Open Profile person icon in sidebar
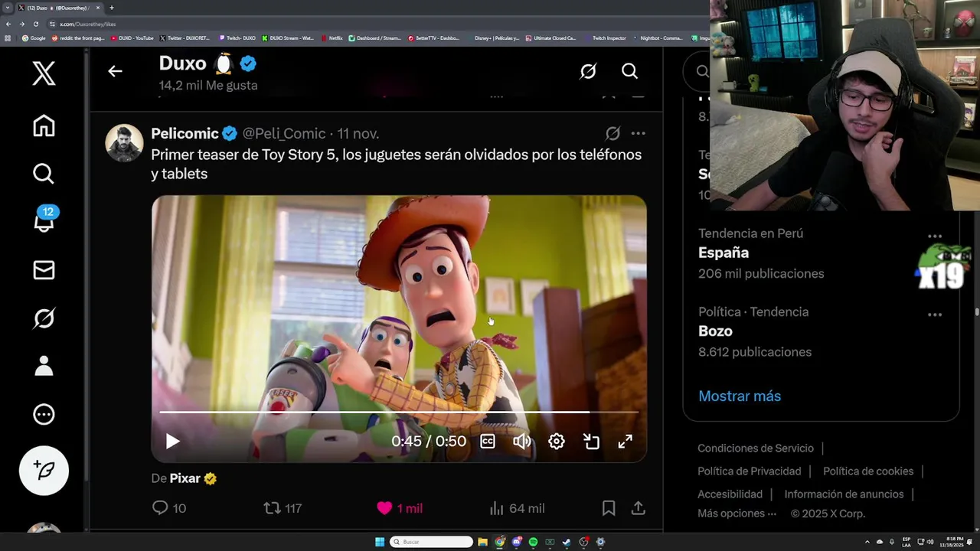The width and height of the screenshot is (980, 551). point(44,366)
